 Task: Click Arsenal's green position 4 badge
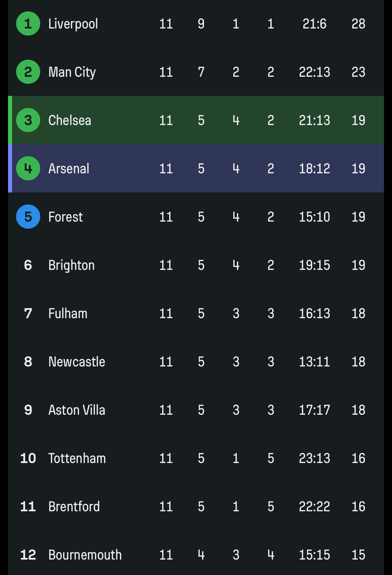(28, 169)
